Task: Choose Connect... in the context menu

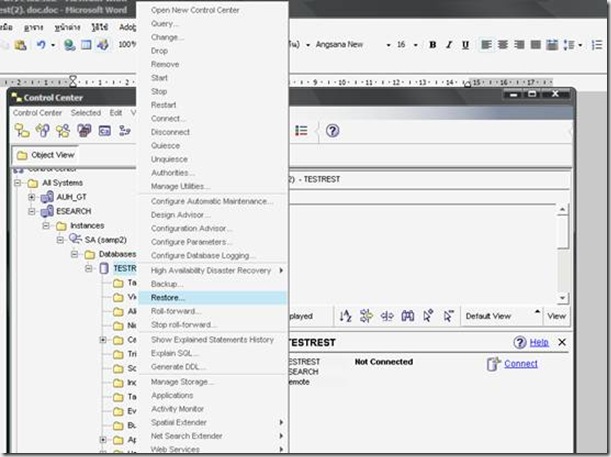Action: [x=213, y=118]
